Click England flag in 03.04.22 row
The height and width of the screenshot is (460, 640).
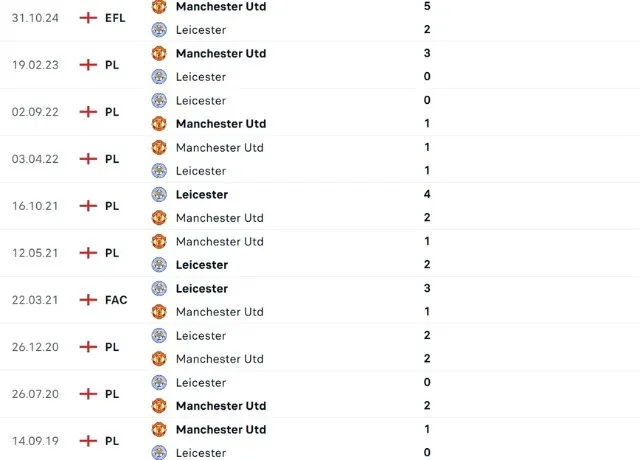coord(88,159)
